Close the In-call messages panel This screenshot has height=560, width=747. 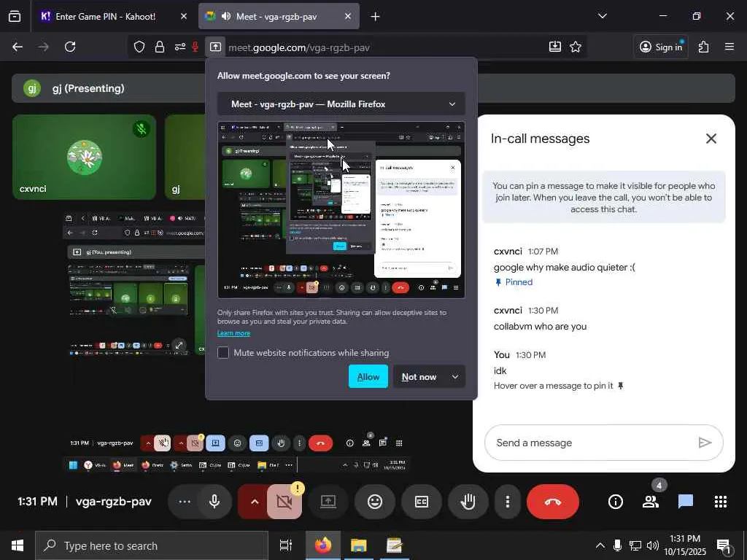pos(711,139)
